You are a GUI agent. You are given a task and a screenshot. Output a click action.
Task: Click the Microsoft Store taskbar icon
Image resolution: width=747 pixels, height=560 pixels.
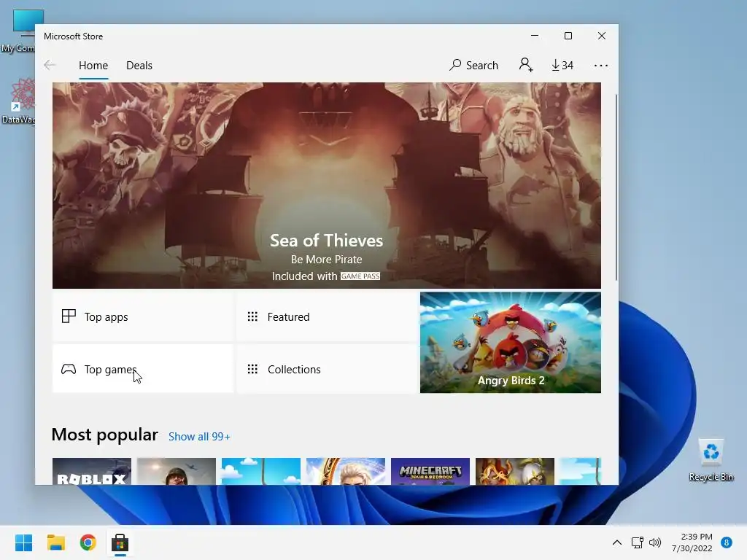point(120,542)
